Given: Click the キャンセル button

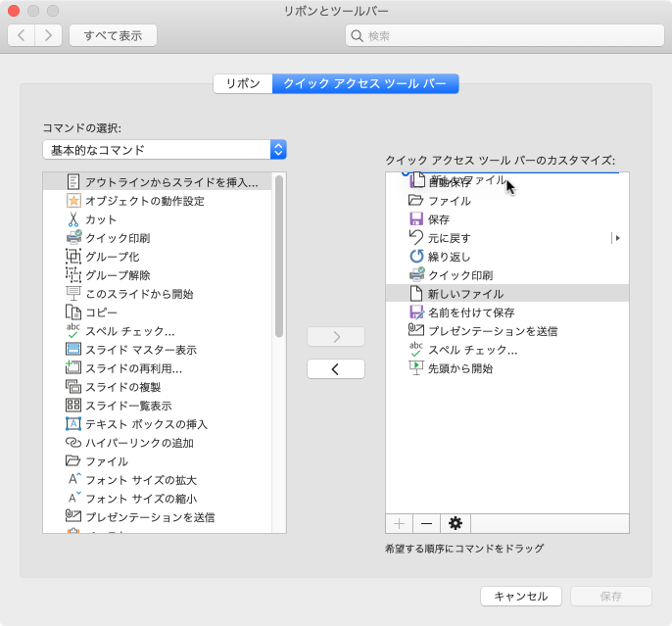Looking at the screenshot, I should click(520, 596).
